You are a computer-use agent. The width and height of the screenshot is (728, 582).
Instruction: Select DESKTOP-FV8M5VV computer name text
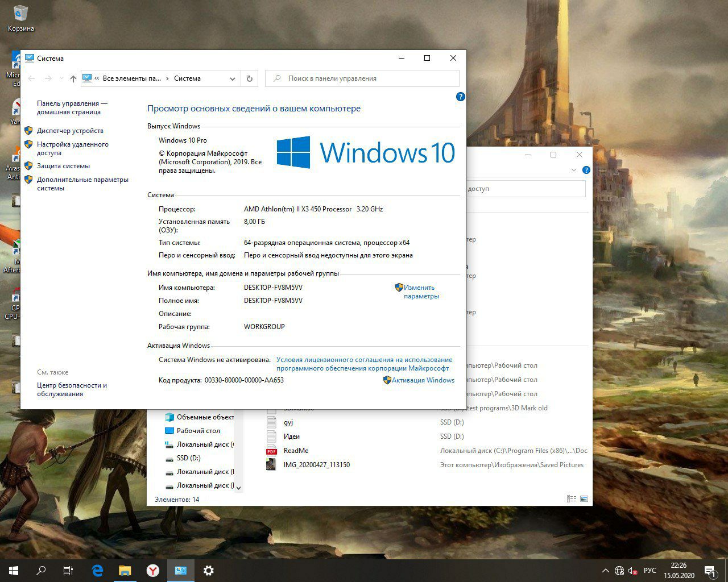click(273, 288)
